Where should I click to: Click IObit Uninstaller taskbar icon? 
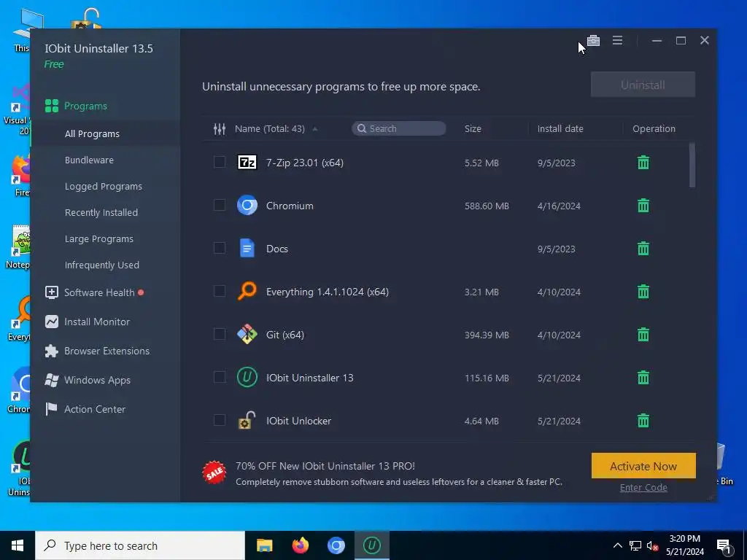pyautogui.click(x=372, y=545)
